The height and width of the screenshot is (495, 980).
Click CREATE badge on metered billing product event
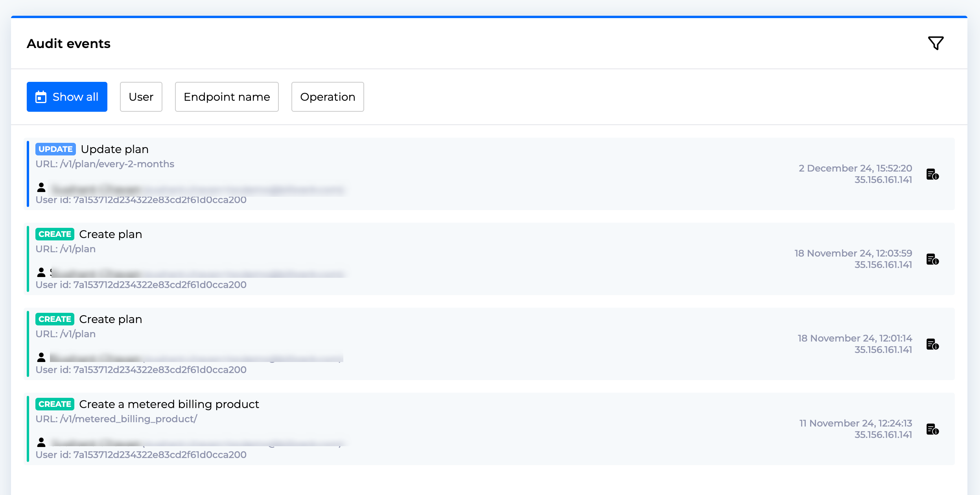pyautogui.click(x=55, y=404)
